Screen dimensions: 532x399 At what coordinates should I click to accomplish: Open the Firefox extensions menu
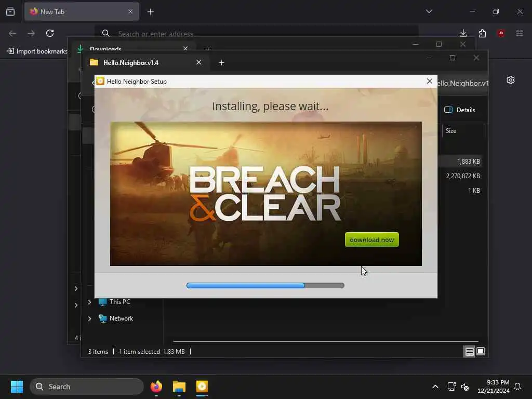click(x=482, y=33)
